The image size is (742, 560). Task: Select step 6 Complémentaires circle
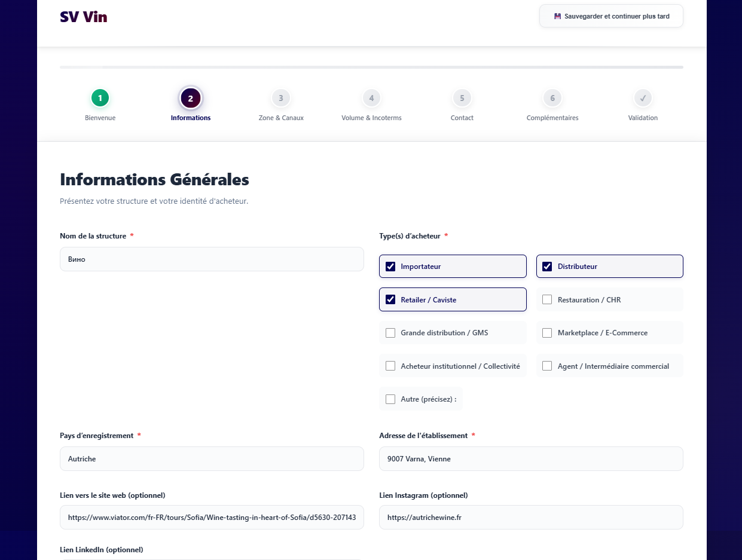(552, 98)
